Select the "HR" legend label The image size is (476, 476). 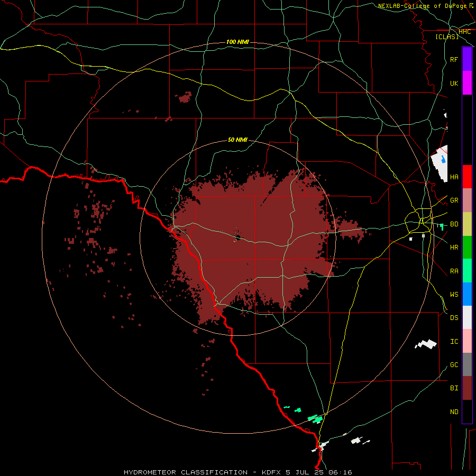454,248
